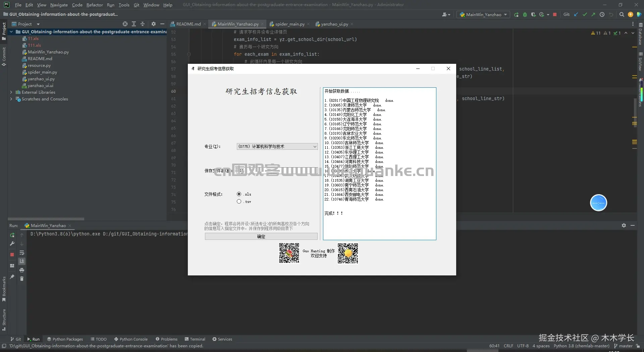The height and width of the screenshot is (352, 644).
Task: Click the 确定 confirm button
Action: tap(261, 236)
